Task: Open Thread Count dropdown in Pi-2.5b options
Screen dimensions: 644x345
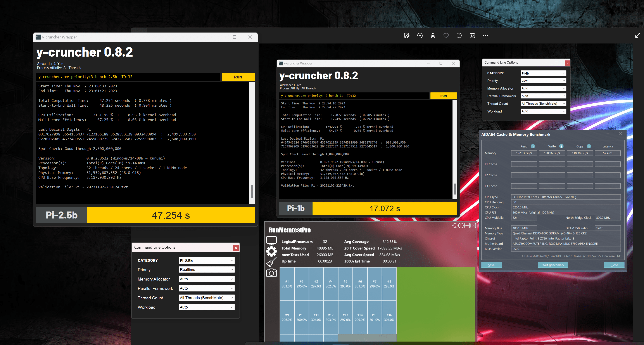Action: click(207, 298)
